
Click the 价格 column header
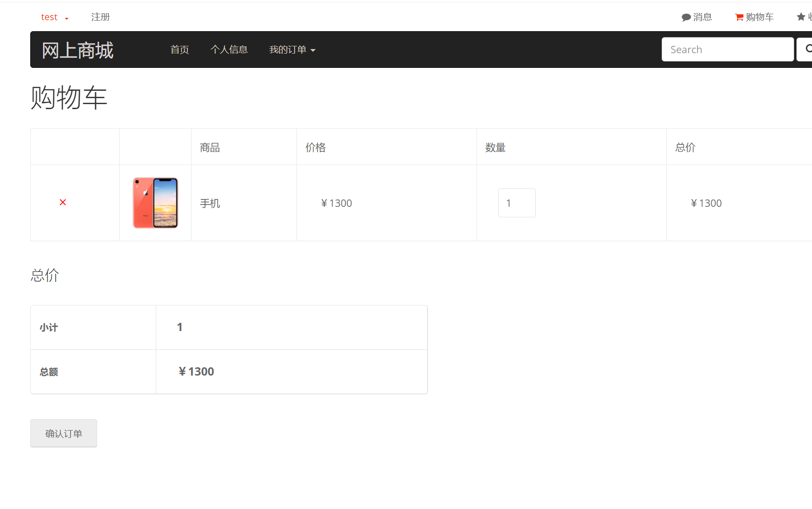click(315, 147)
